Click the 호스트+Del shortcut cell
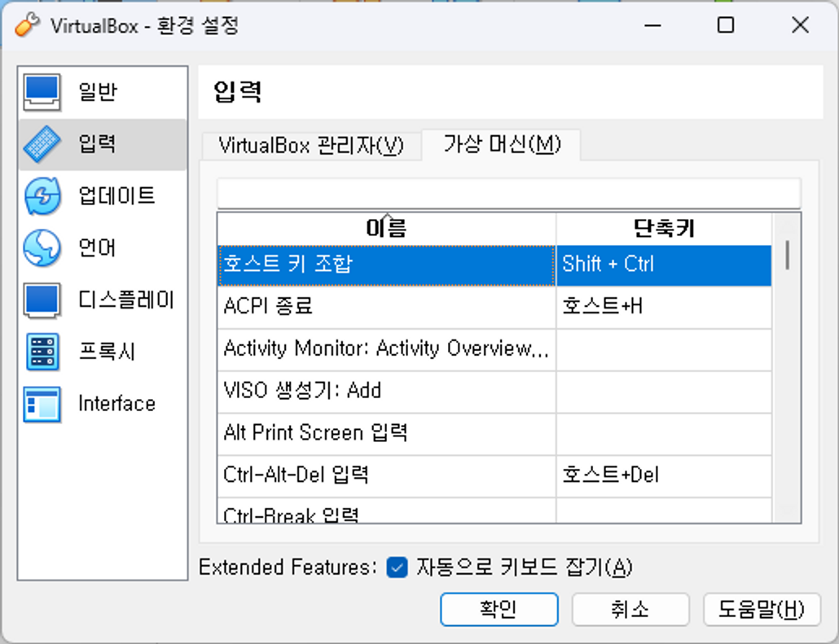The height and width of the screenshot is (644, 839). coord(664,476)
